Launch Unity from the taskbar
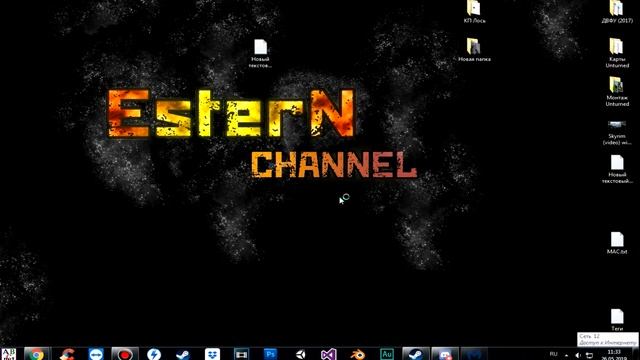Image resolution: width=640 pixels, height=360 pixels. click(300, 354)
